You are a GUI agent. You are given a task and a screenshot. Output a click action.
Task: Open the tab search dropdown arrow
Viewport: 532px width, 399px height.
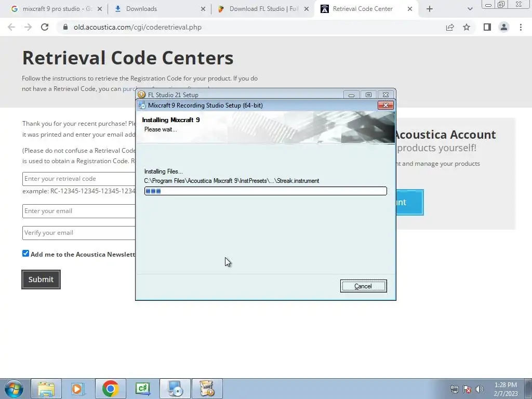pos(470,9)
